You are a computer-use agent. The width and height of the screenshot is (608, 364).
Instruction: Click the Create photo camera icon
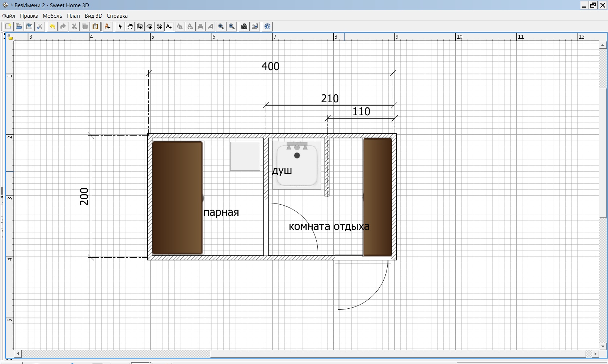(244, 26)
